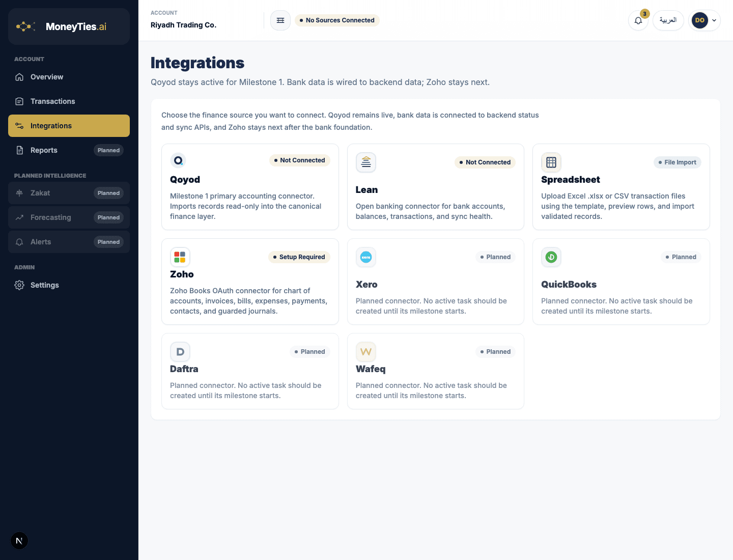
Task: Select the Alerts planned menu item
Action: (x=69, y=242)
